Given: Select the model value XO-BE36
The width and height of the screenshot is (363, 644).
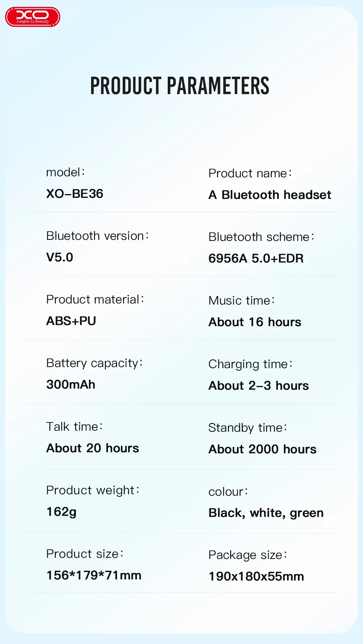Looking at the screenshot, I should point(75,194).
